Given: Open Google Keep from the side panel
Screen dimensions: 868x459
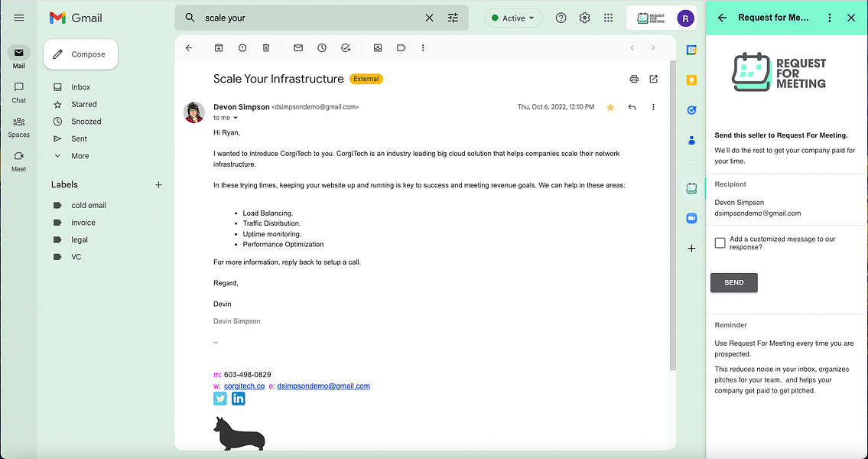Looking at the screenshot, I should pyautogui.click(x=691, y=80).
